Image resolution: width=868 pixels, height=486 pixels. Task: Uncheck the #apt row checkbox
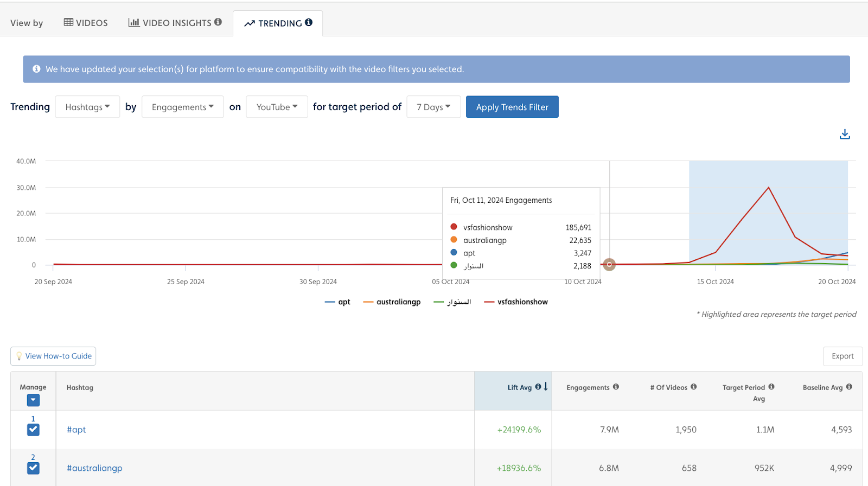33,430
